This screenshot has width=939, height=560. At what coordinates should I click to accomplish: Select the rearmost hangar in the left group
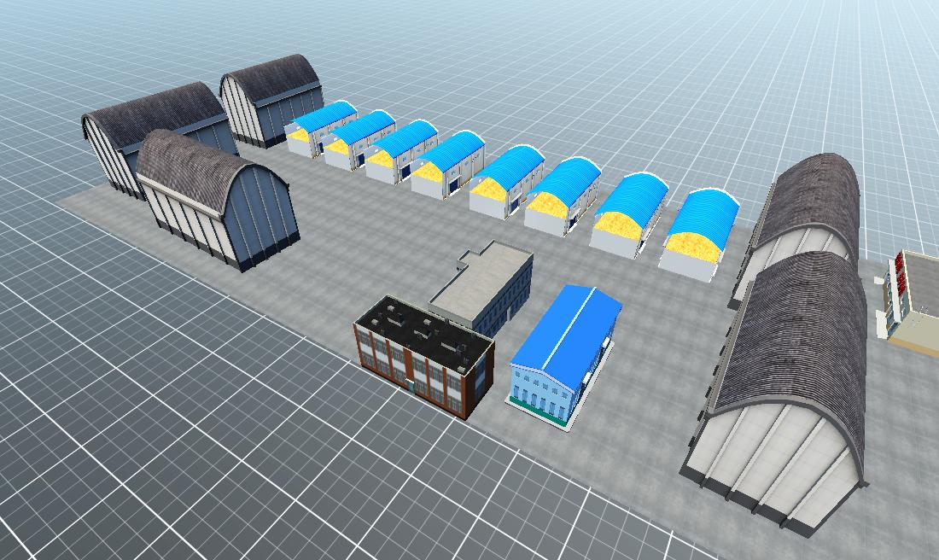tap(269, 98)
